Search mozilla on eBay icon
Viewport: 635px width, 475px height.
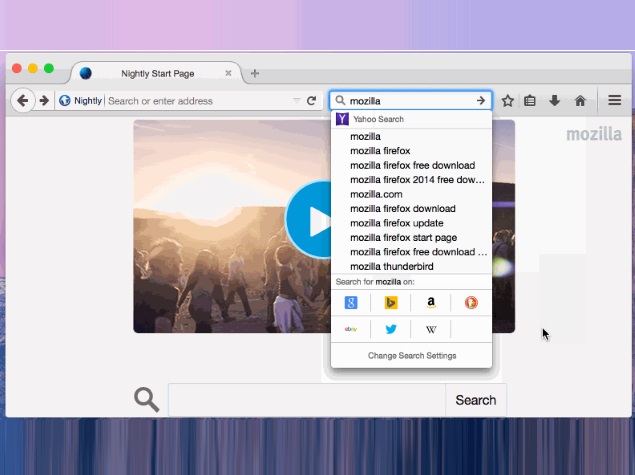[x=351, y=329]
